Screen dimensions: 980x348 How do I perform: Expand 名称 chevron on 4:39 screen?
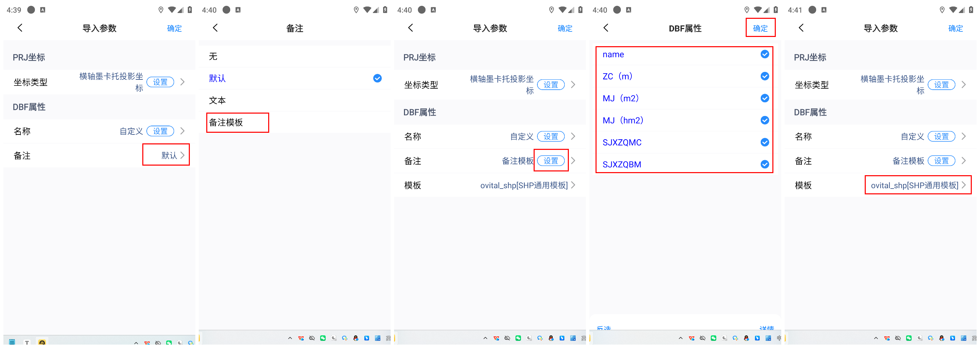pos(183,131)
